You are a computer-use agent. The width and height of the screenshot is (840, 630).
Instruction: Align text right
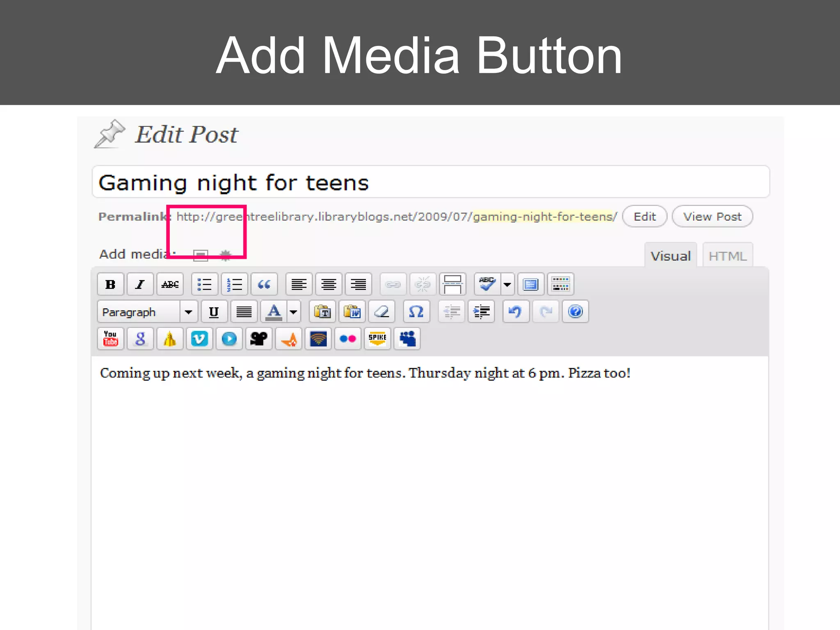point(358,284)
